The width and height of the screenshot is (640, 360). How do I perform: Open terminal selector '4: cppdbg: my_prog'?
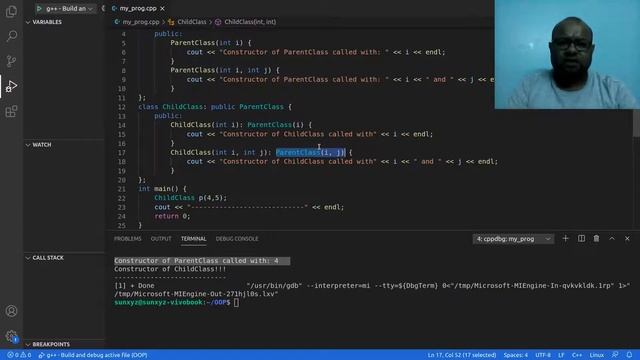point(513,239)
